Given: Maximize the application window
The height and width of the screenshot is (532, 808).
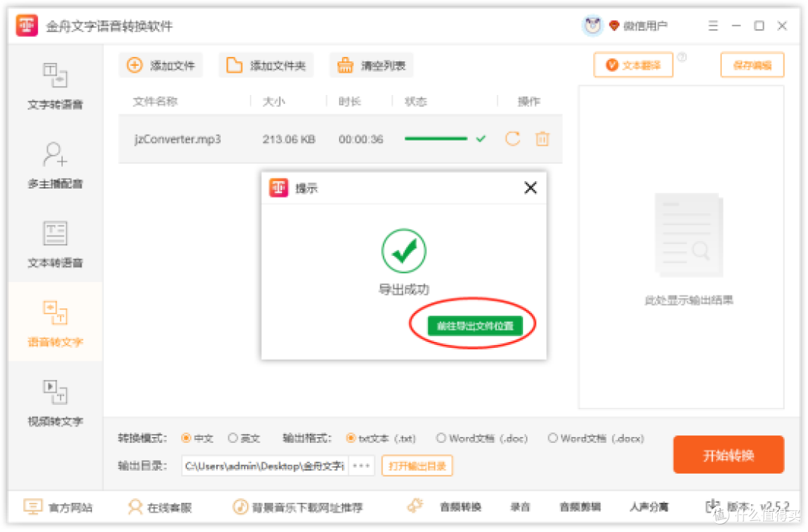Looking at the screenshot, I should [759, 25].
